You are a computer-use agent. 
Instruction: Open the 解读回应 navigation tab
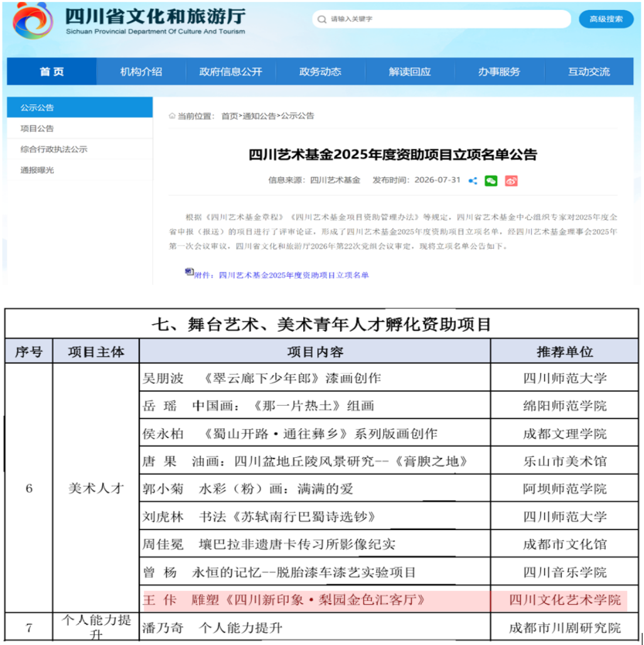coord(410,72)
